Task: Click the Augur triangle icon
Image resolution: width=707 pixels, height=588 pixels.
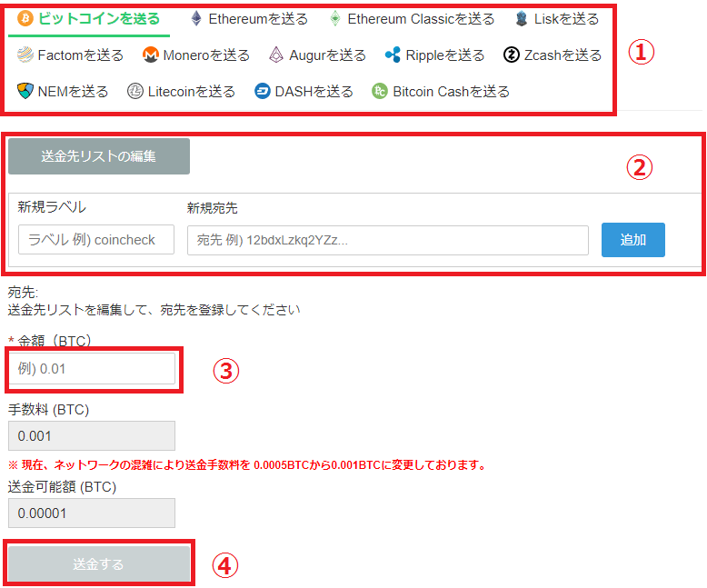Action: [276, 55]
